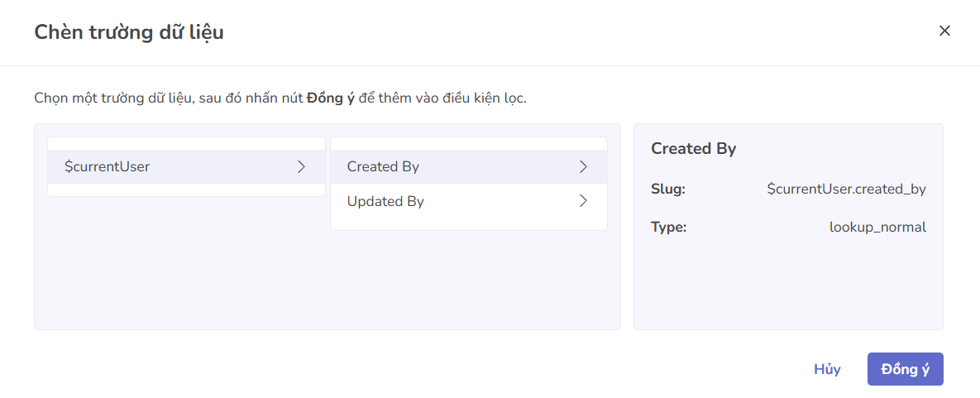The image size is (980, 398).
Task: Click the $currentUser.created_by slug value
Action: (x=846, y=189)
